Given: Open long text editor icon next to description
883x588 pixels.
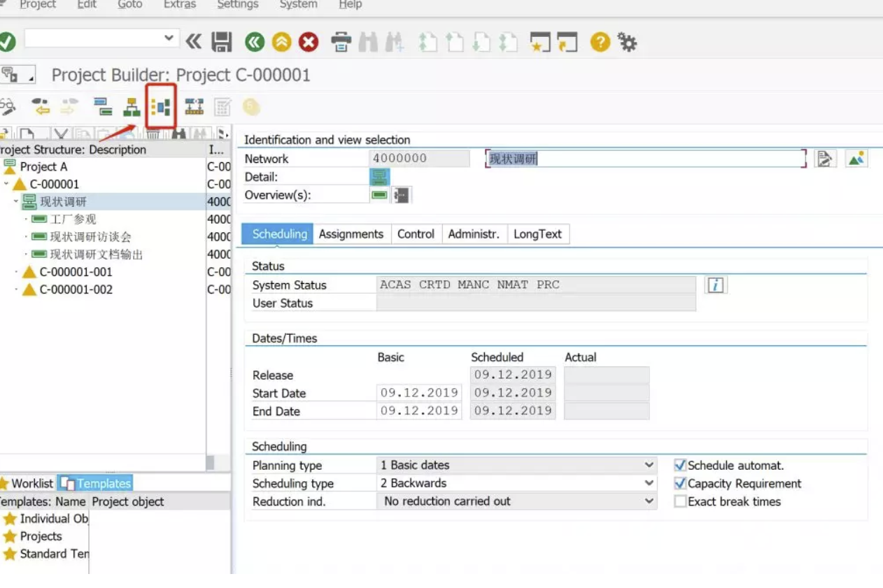Looking at the screenshot, I should coord(825,159).
